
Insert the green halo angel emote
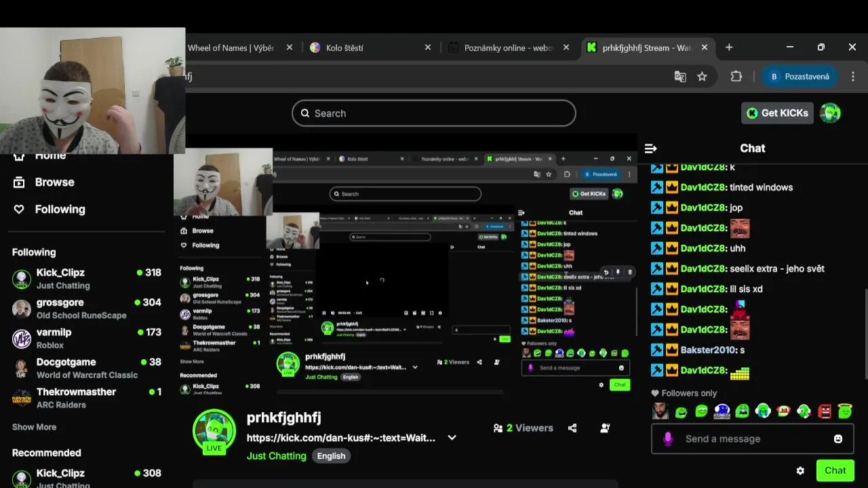pyautogui.click(x=845, y=411)
